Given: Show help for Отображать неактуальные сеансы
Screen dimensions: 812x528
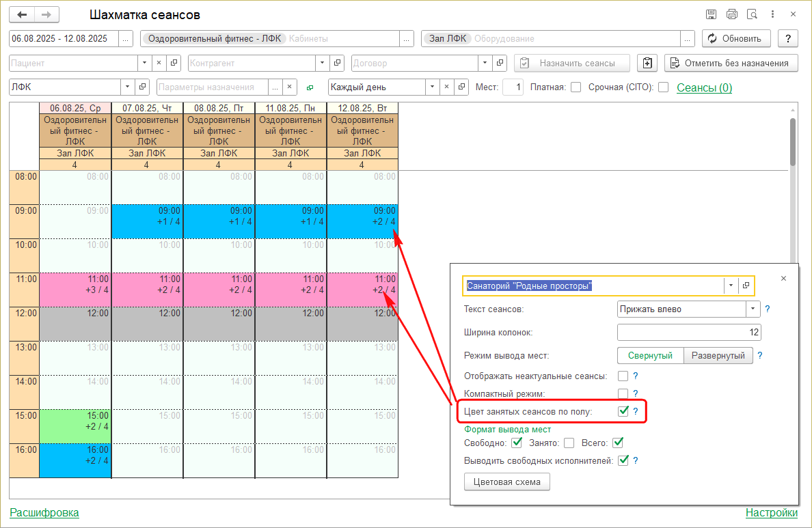Looking at the screenshot, I should pyautogui.click(x=636, y=376).
